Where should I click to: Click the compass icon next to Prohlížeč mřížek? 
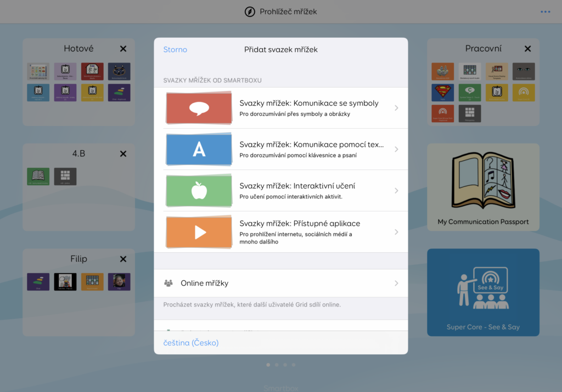250,12
